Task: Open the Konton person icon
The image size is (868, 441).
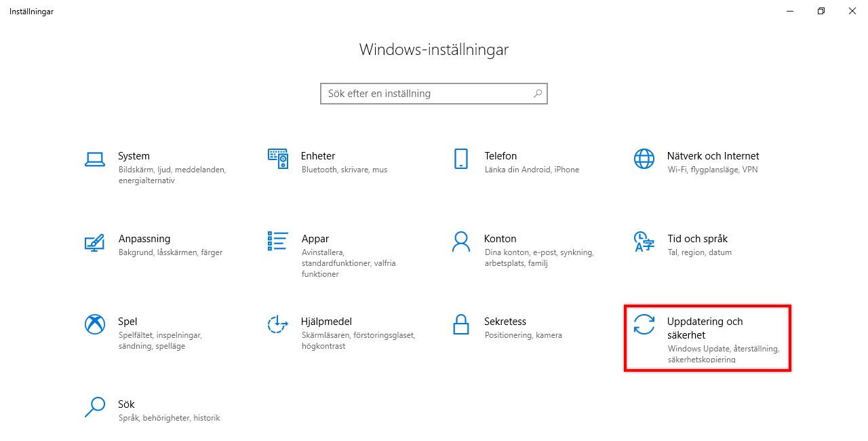Action: [x=461, y=241]
